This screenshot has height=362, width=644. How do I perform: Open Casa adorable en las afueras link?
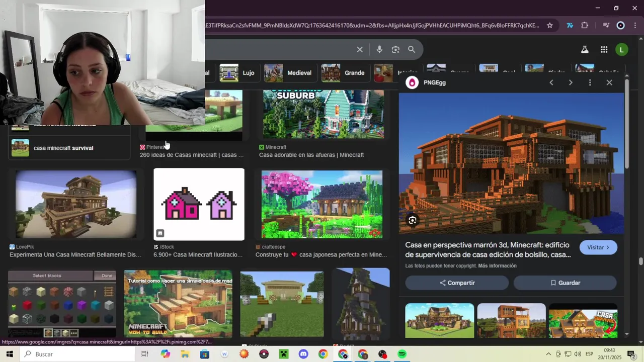(x=311, y=155)
